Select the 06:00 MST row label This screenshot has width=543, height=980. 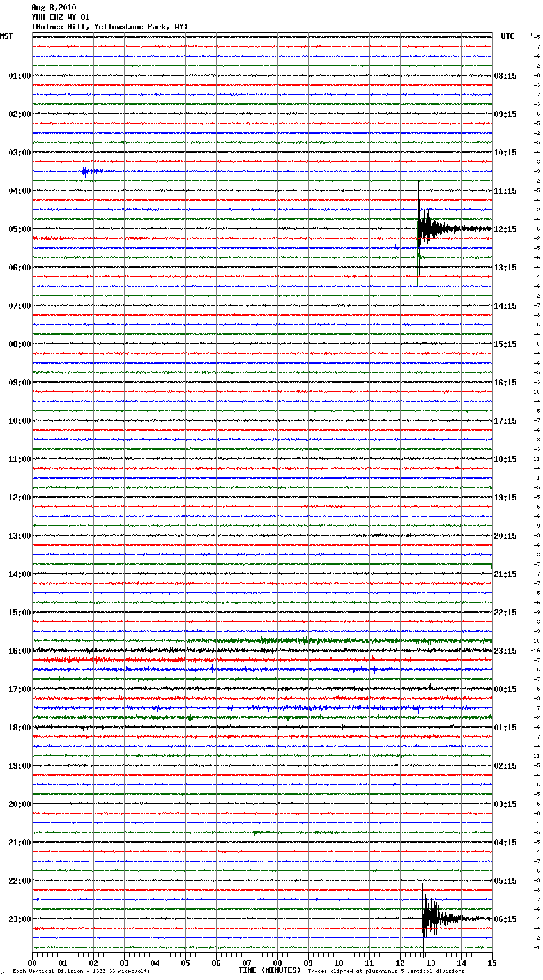pos(20,268)
